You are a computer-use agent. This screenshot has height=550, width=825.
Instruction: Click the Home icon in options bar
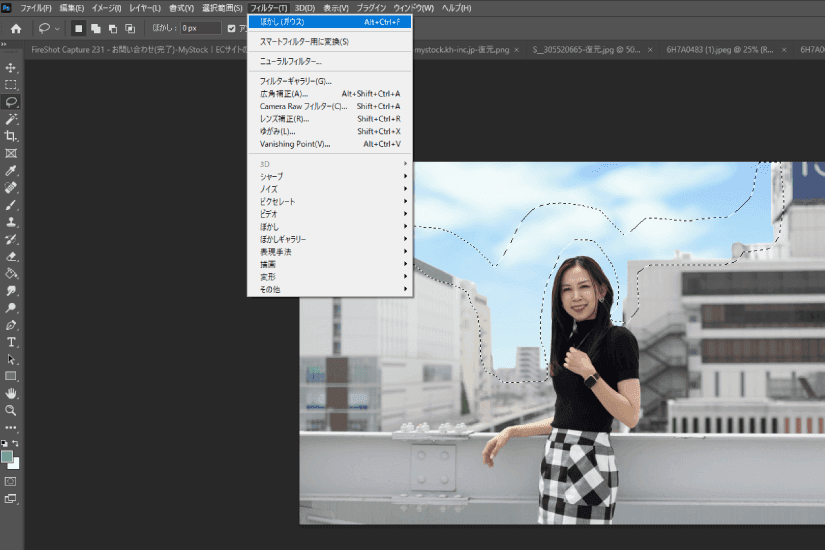pyautogui.click(x=16, y=28)
